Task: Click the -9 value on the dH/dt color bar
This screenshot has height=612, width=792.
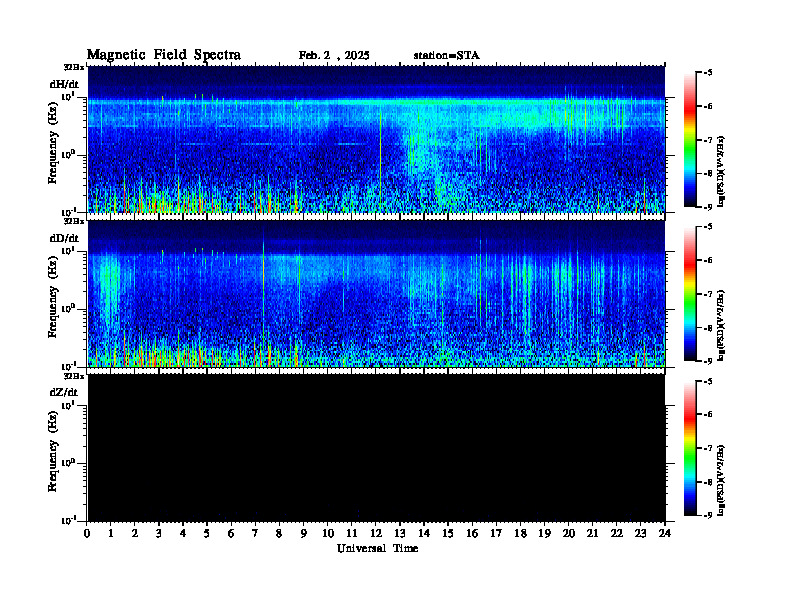Action: 709,207
